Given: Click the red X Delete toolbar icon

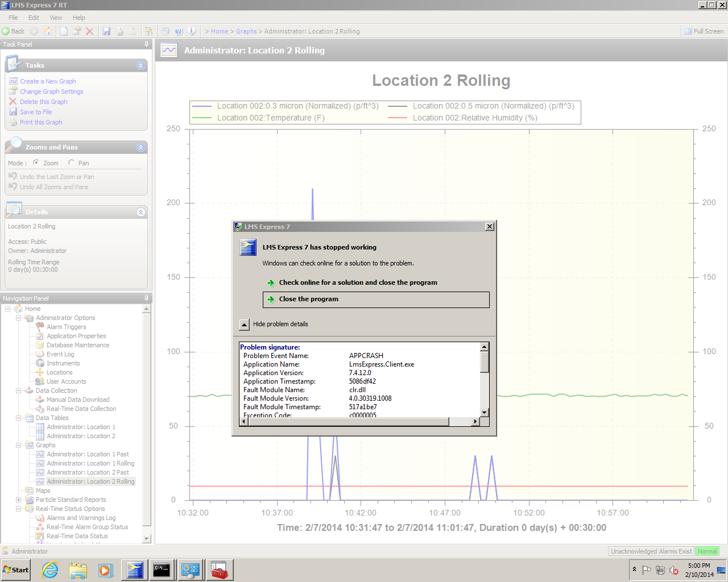Looking at the screenshot, I should (x=89, y=31).
